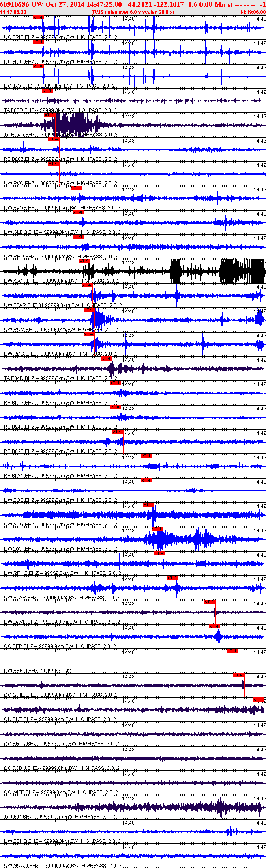Click the red pick marker on UW RCM trace
Screen dimensions: 266x868
pyautogui.click(x=89, y=310)
